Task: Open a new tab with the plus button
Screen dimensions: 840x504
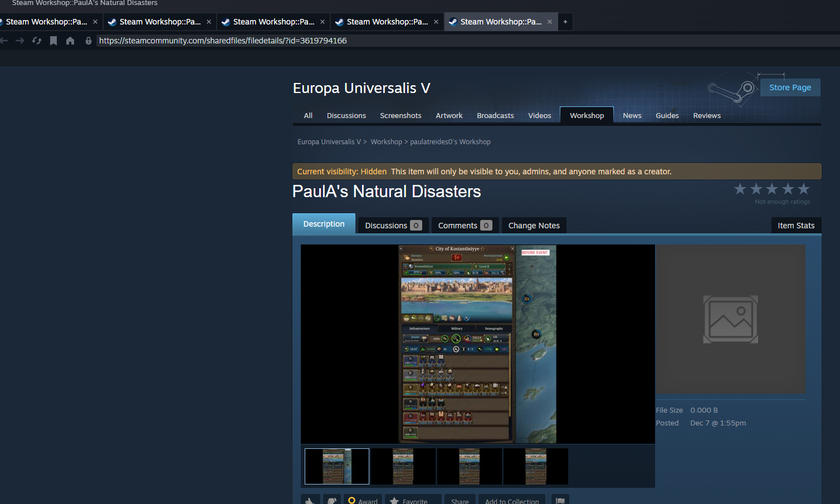Action: (x=565, y=22)
